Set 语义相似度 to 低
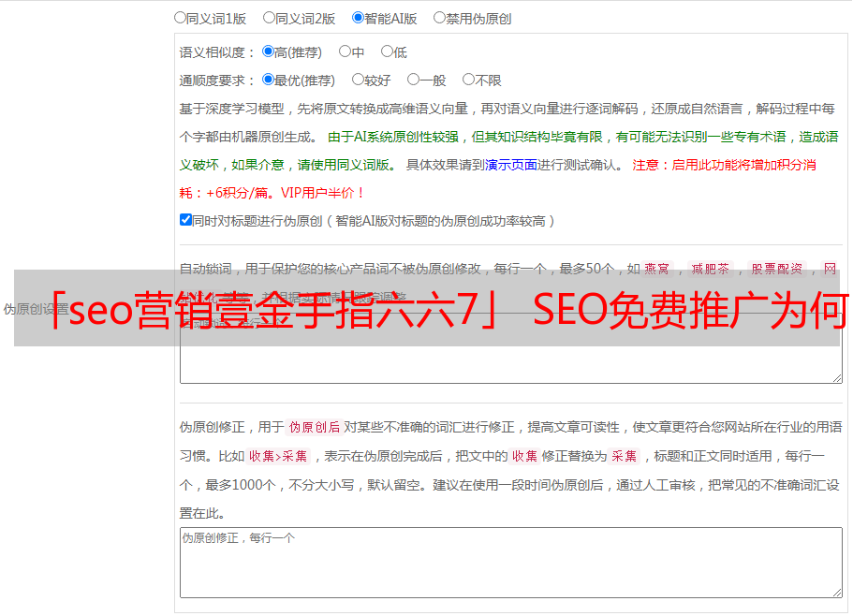The width and height of the screenshot is (853, 616). coord(387,51)
